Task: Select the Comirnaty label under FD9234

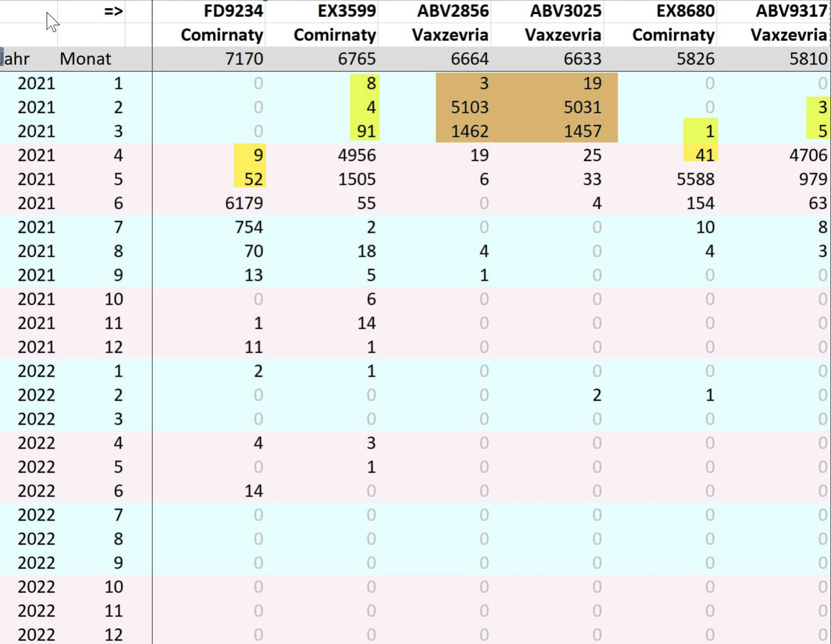Action: point(222,35)
